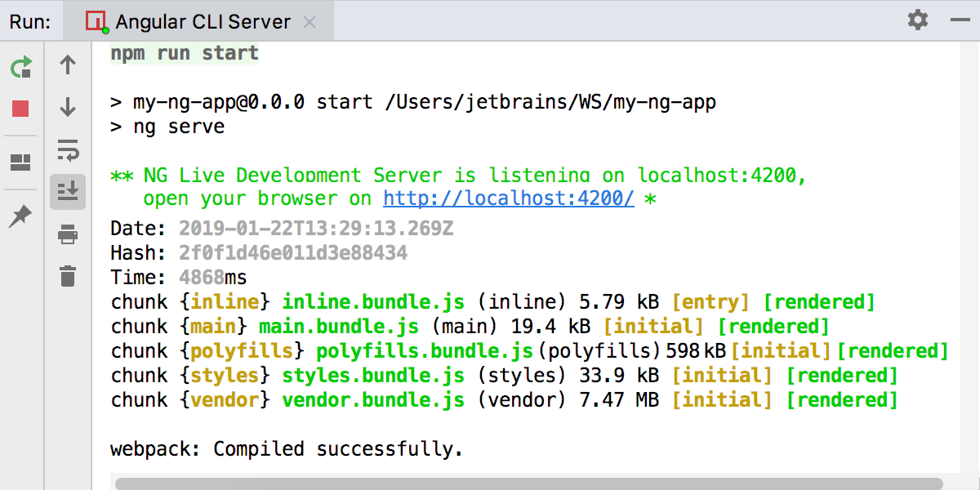The height and width of the screenshot is (490, 980).
Task: Click the webpack Compiled successfully message
Action: tap(287, 449)
